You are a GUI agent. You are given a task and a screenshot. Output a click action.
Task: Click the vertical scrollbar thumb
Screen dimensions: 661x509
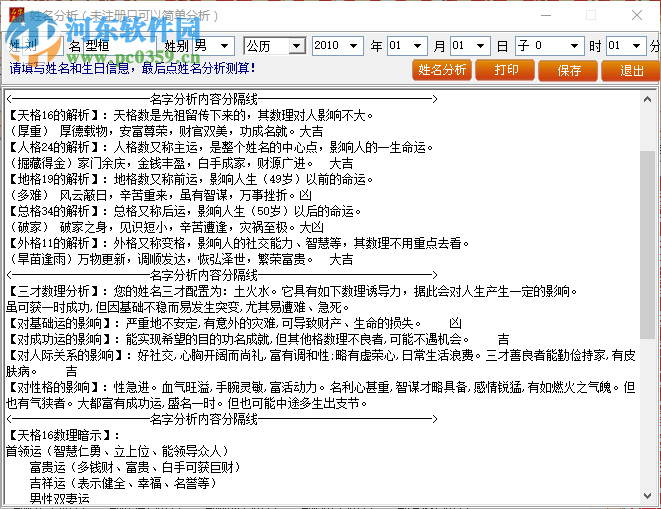648,245
